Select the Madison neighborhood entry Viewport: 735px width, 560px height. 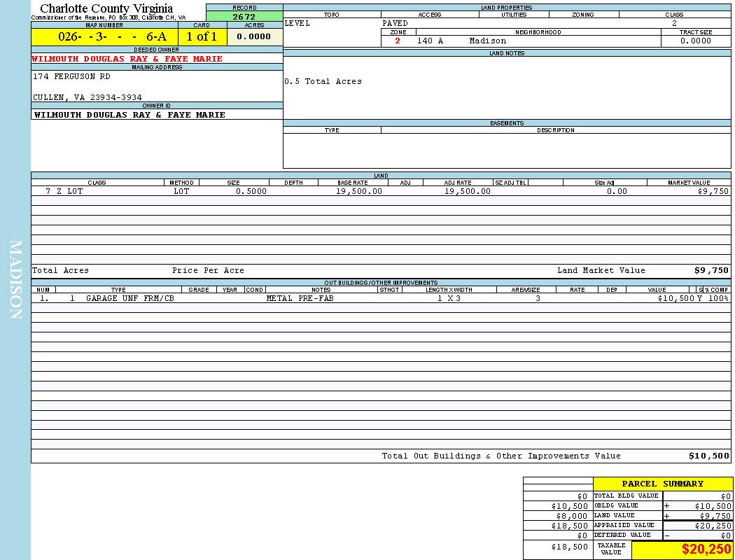click(487, 41)
